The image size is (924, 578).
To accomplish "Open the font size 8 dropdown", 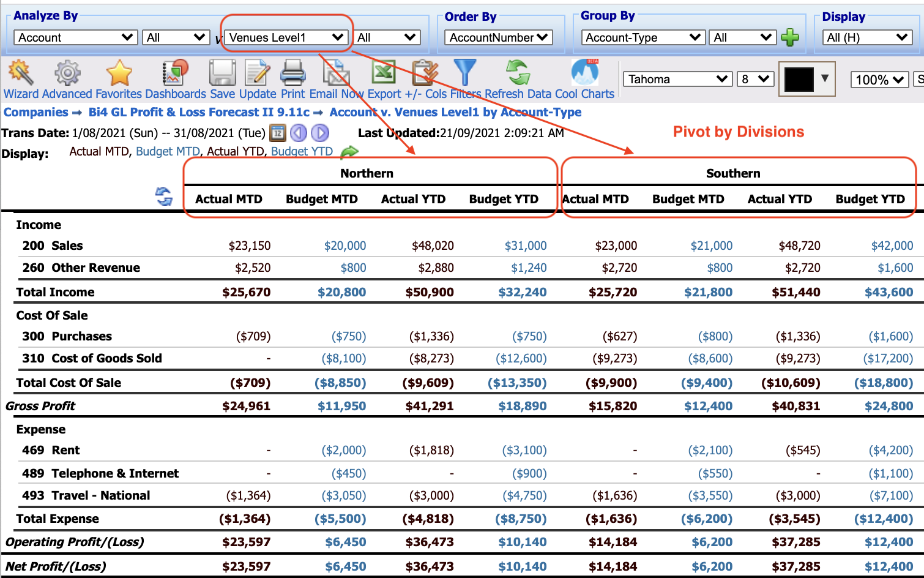I will [755, 79].
